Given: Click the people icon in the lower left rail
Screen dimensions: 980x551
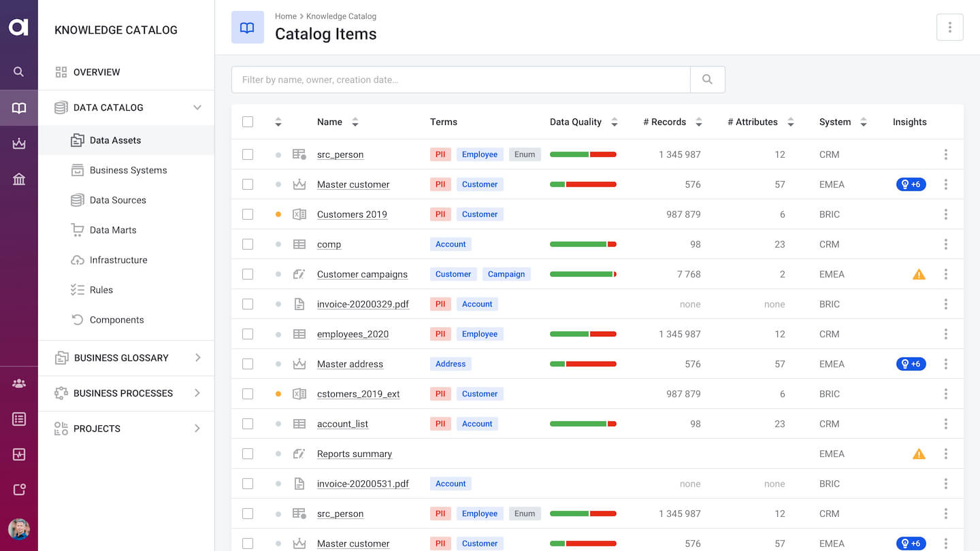Looking at the screenshot, I should click(x=18, y=383).
